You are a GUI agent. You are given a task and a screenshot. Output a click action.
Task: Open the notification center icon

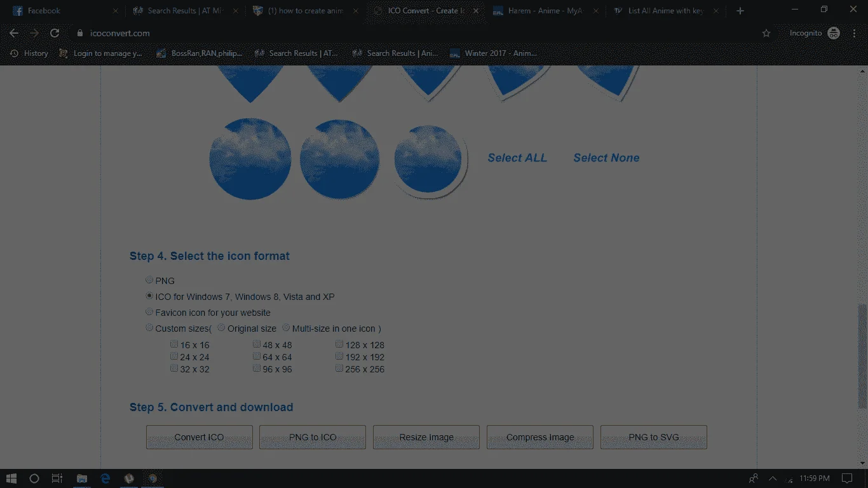pyautogui.click(x=846, y=478)
